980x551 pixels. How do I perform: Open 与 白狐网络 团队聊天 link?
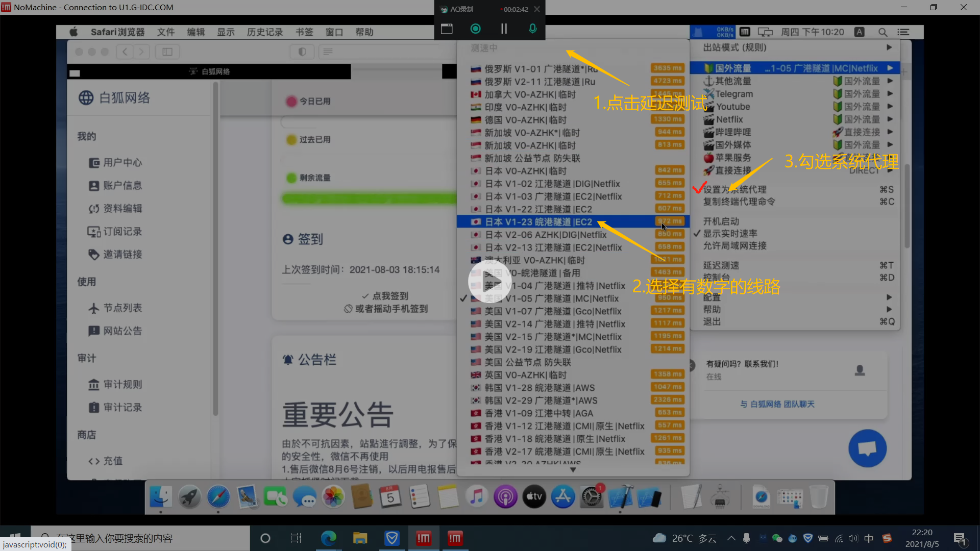777,404
